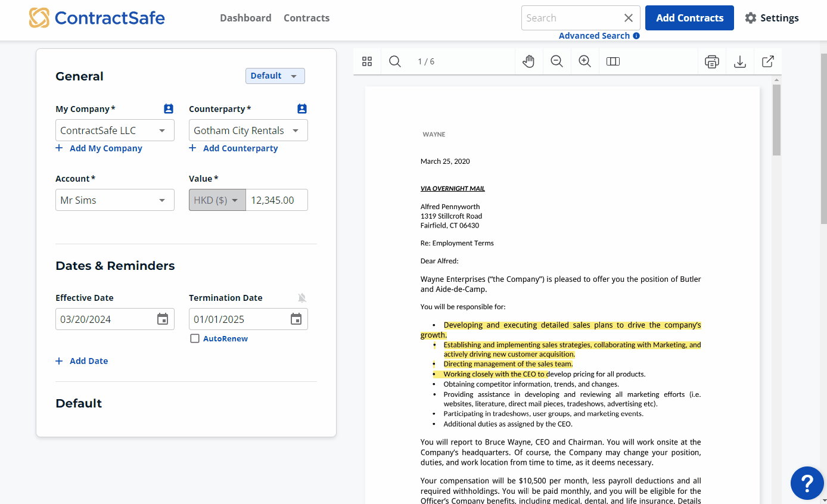Image resolution: width=827 pixels, height=504 pixels.
Task: Enable the AutoRenew checkbox
Action: point(195,338)
